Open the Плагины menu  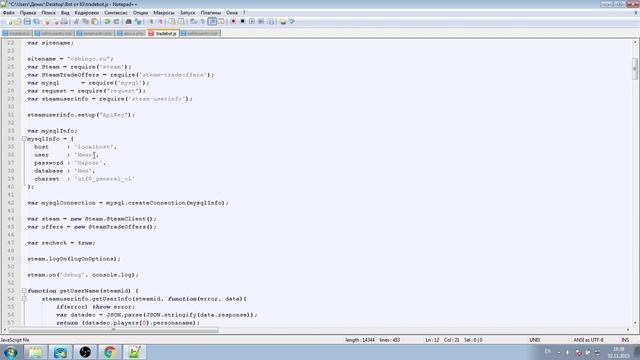[x=210, y=13]
